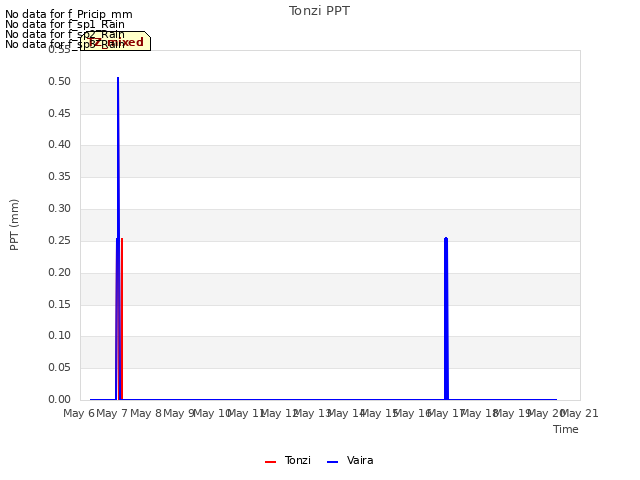Image resolution: width=640 pixels, height=480 pixels.
Task: Click the 0.05 y-axis tick label
Action: point(60,368)
